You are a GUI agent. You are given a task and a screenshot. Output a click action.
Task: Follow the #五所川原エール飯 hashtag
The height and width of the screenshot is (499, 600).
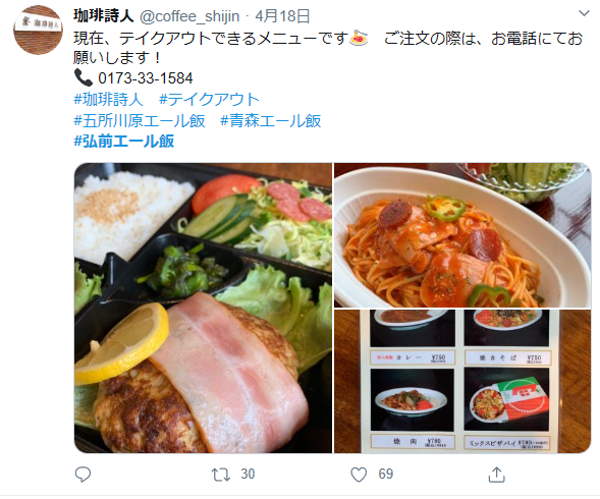139,121
